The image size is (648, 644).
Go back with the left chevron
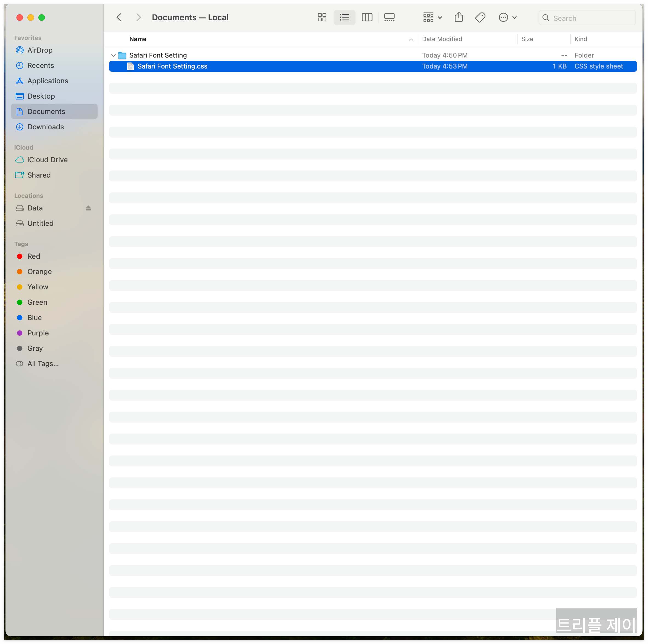tap(119, 18)
